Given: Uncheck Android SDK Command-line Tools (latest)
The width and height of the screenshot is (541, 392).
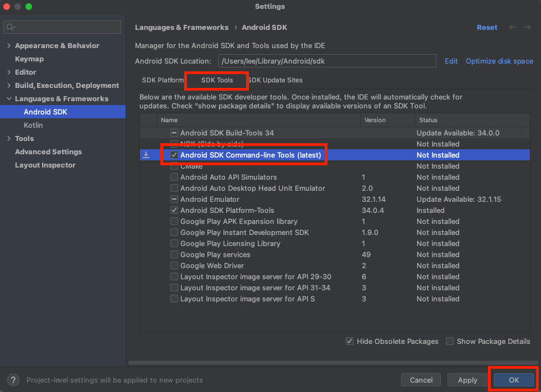Looking at the screenshot, I should [x=174, y=155].
